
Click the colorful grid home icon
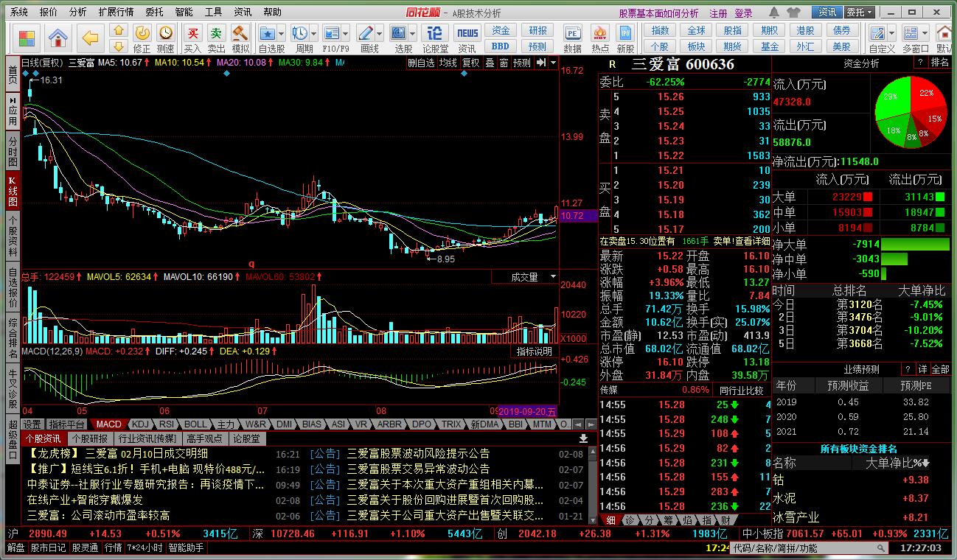[x=27, y=38]
